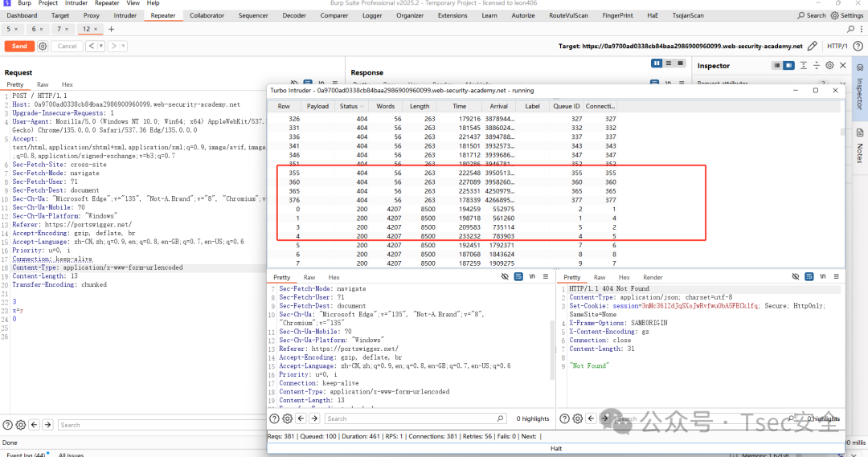Sort table by Status column header

click(x=351, y=106)
